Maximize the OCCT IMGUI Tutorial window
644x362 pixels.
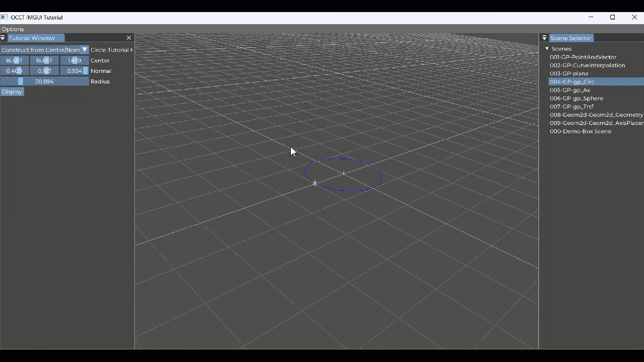[x=612, y=17]
